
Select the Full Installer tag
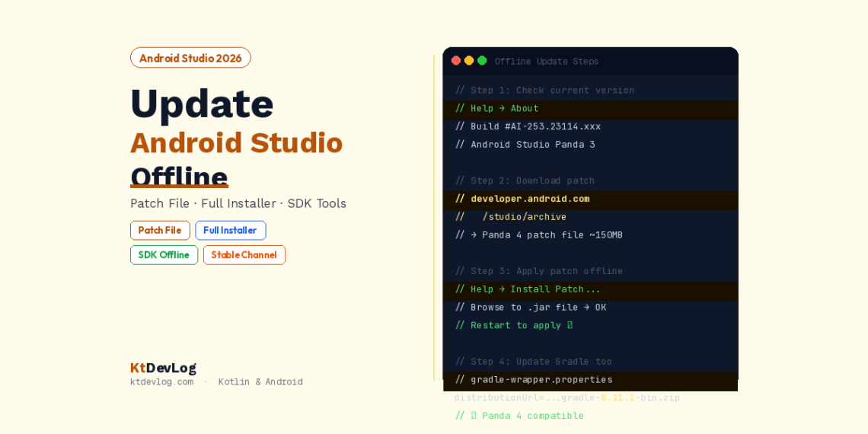[230, 230]
